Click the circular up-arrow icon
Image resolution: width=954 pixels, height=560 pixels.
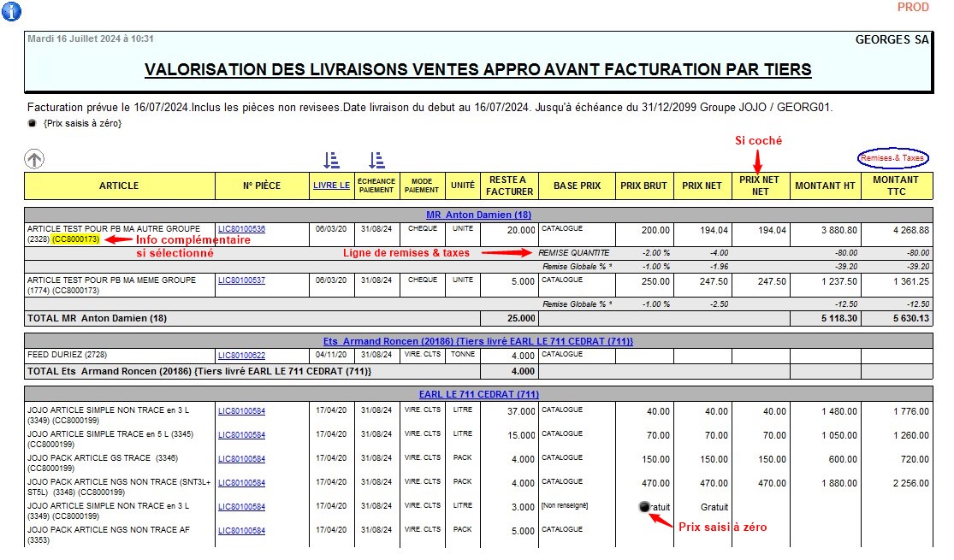tap(34, 158)
